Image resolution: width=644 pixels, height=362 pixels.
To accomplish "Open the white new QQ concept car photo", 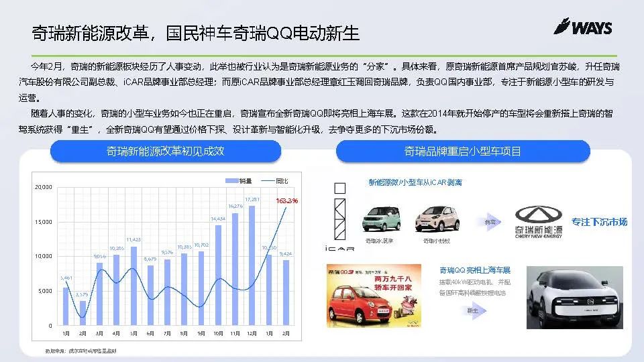I will click(x=575, y=298).
